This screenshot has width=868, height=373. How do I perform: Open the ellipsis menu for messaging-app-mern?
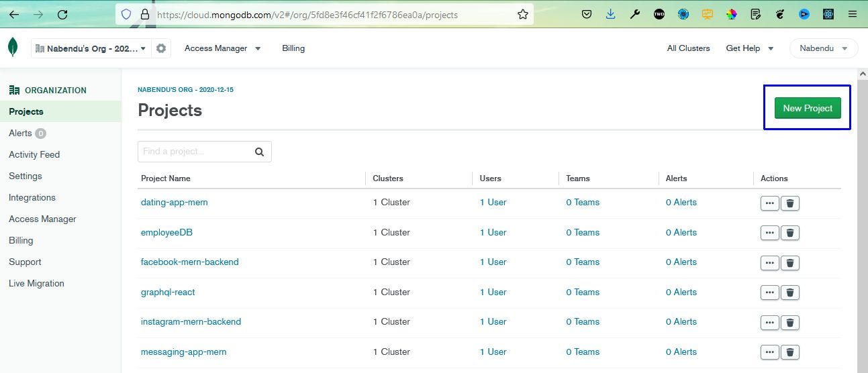click(x=770, y=352)
